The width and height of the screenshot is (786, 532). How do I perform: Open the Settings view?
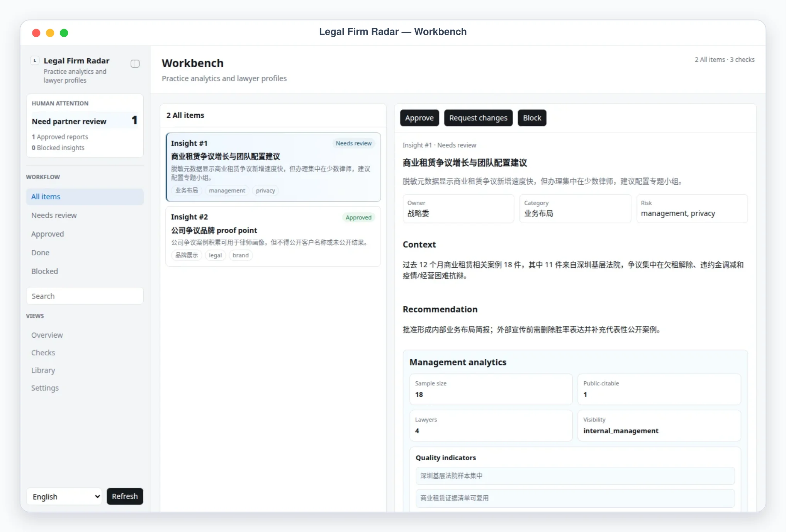[x=85, y=388]
